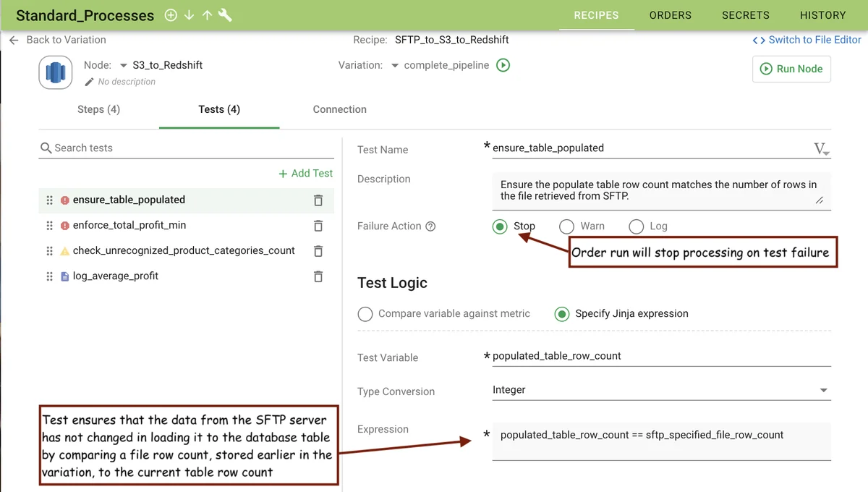Viewport: 868px width, 492px height.
Task: Open the ORDERS menu
Action: point(670,15)
